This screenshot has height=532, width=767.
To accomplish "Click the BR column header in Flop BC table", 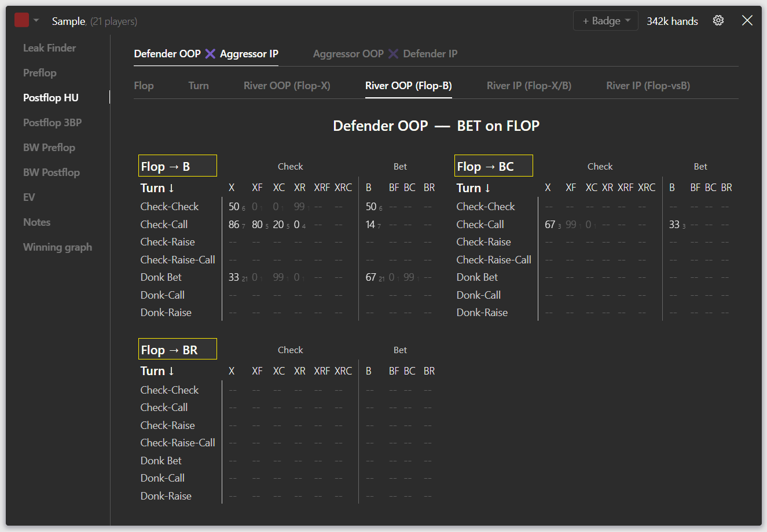I will click(726, 188).
